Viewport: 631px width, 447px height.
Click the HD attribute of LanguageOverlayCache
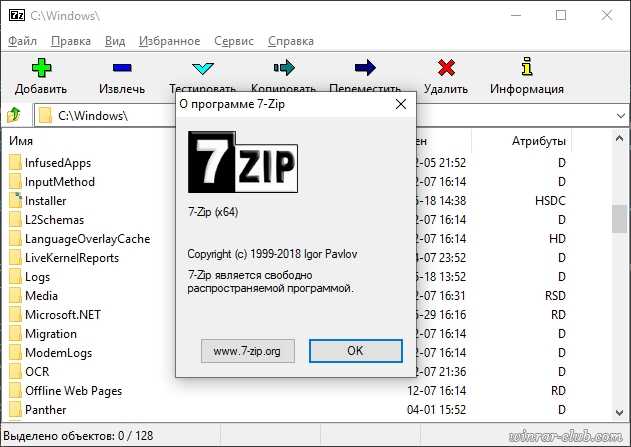tap(557, 239)
